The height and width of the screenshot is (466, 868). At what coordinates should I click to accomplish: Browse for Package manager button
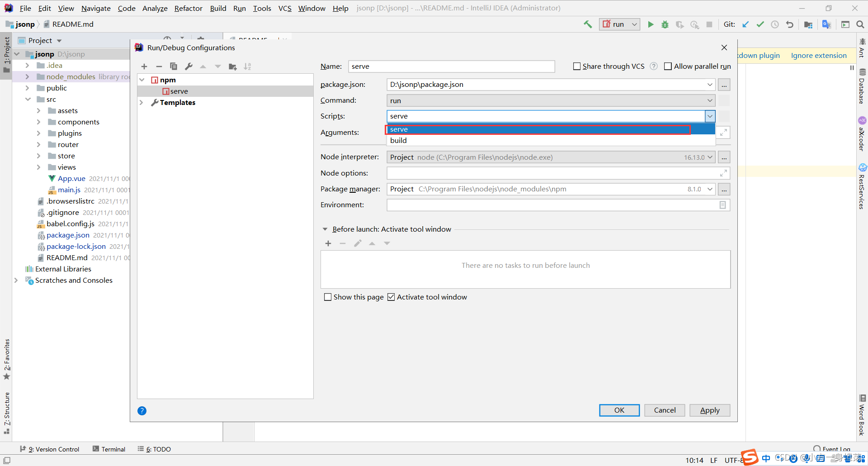point(724,189)
